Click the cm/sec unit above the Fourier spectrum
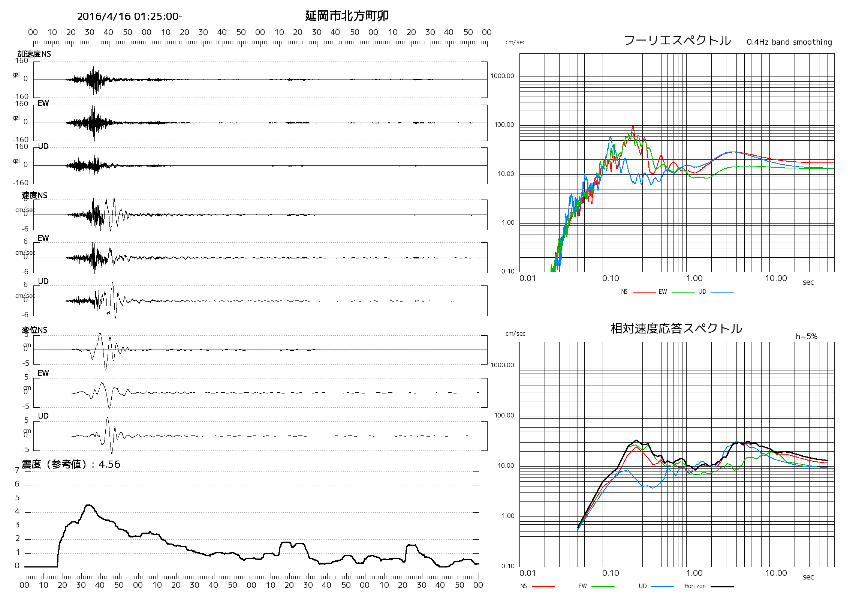 pyautogui.click(x=515, y=42)
